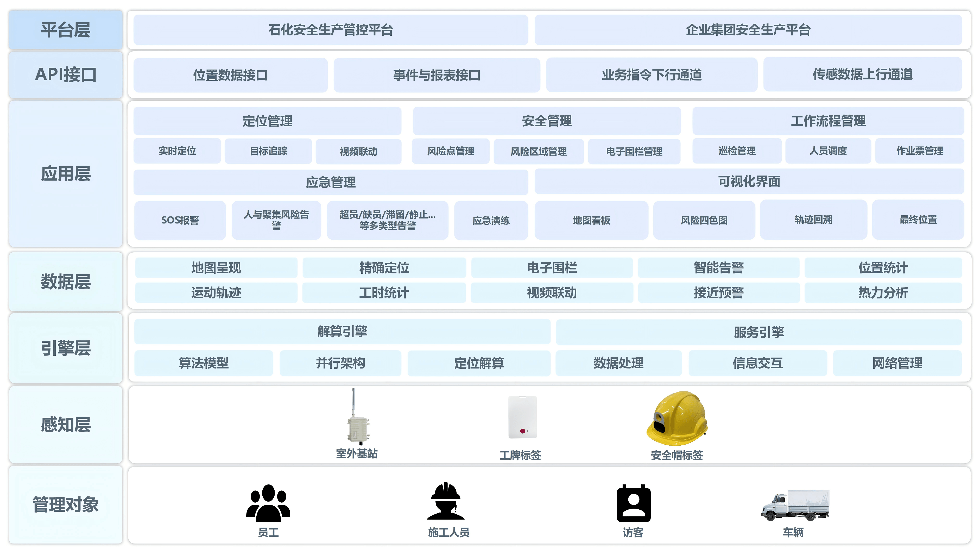The width and height of the screenshot is (980, 556).
Task: Click 作业票管理
Action: point(920,151)
